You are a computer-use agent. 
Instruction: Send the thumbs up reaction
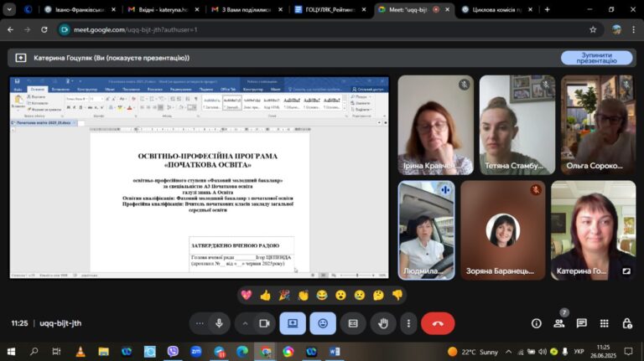265,295
